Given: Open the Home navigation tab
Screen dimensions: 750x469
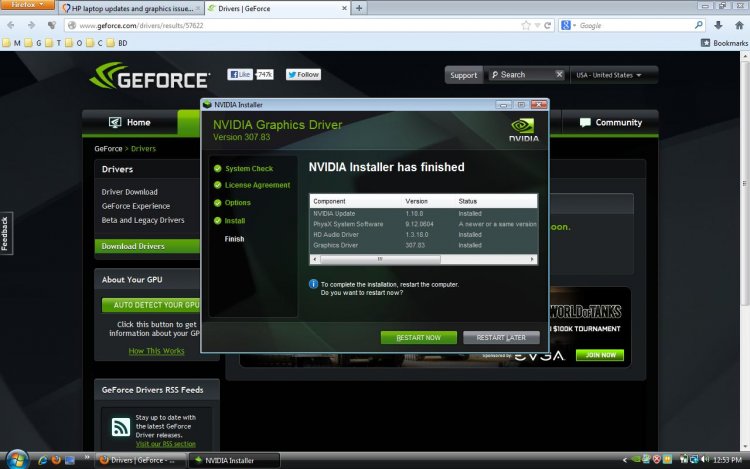Looking at the screenshot, I should coord(130,122).
